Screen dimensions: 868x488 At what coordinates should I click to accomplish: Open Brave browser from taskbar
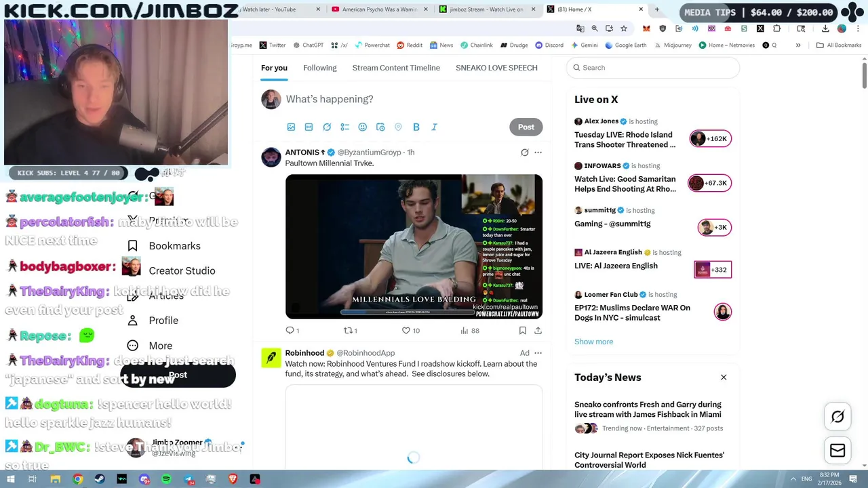pos(233,479)
